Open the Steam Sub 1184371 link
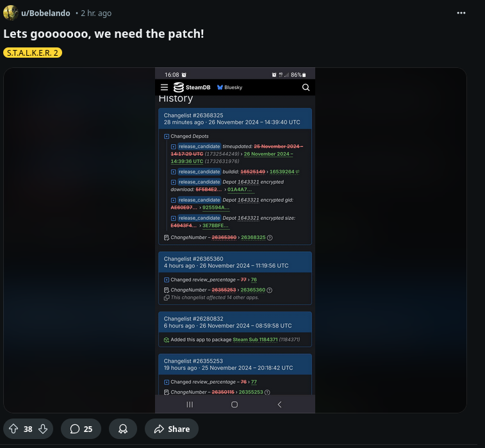 [x=255, y=340]
